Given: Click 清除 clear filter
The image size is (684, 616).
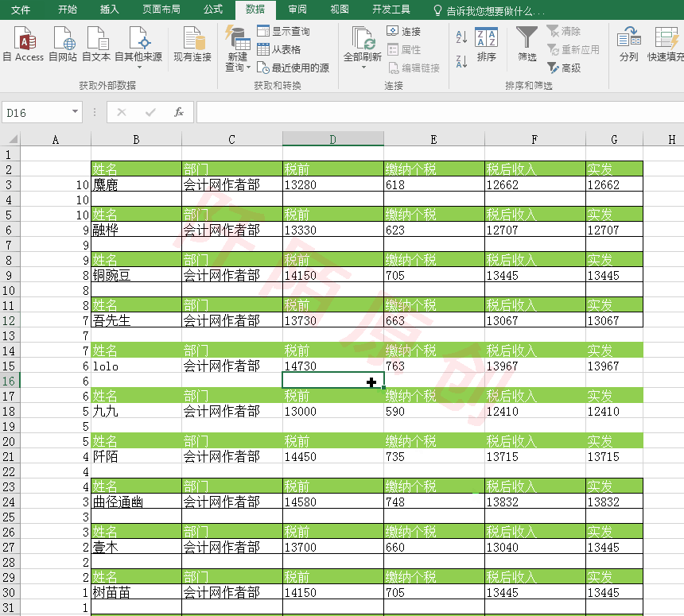Looking at the screenshot, I should 564,31.
